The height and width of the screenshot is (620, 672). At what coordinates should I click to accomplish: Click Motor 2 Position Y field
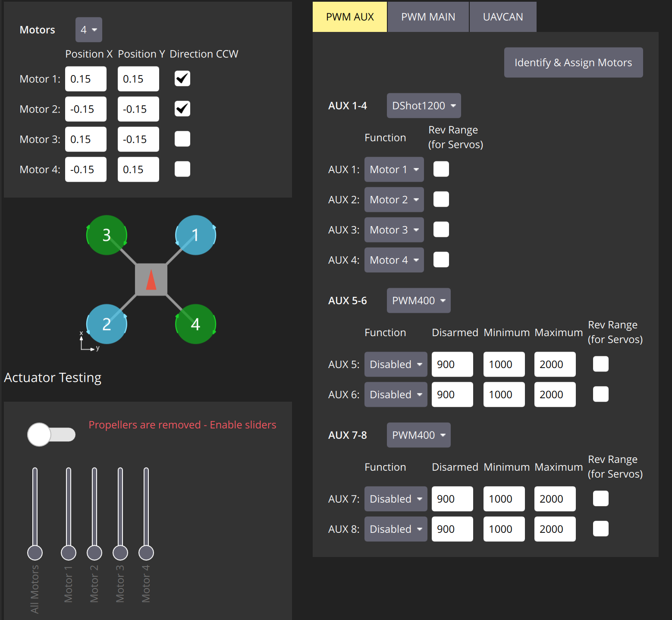(138, 109)
